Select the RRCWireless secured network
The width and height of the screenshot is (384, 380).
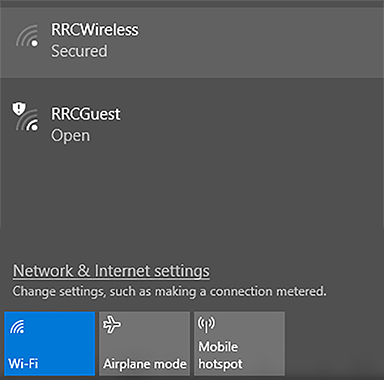point(192,43)
